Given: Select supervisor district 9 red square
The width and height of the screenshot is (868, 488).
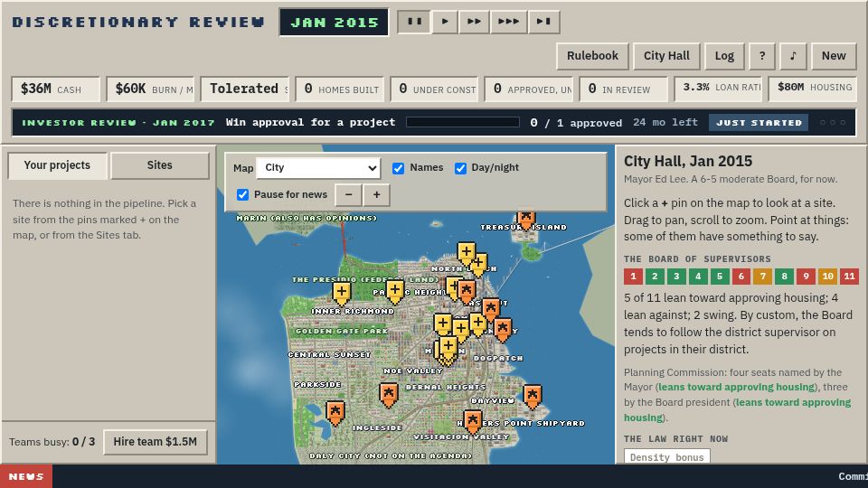Looking at the screenshot, I should click(806, 277).
